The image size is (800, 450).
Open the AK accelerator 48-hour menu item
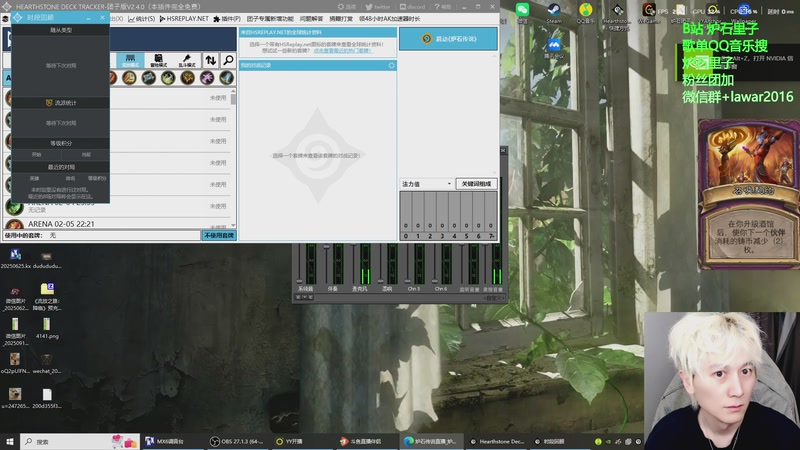coord(389,18)
